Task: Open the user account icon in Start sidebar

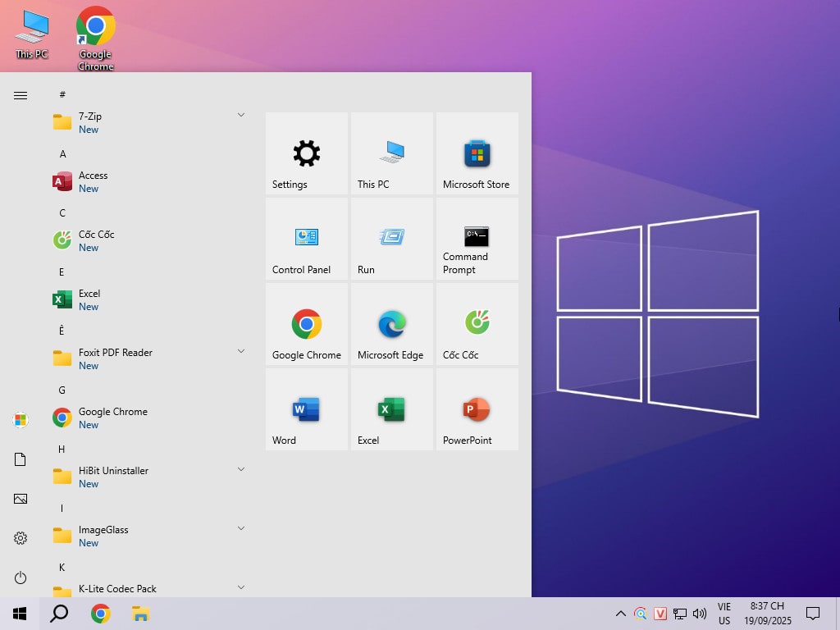Action: [21, 419]
